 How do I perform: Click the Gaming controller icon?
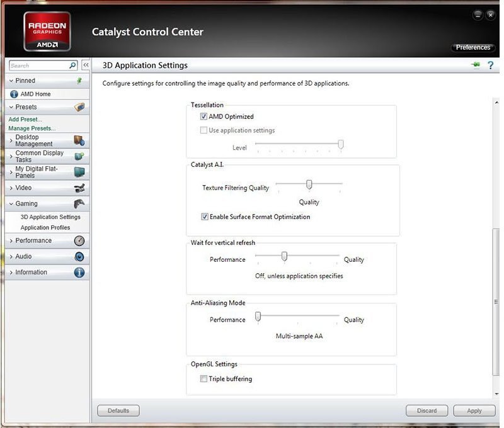[79, 203]
